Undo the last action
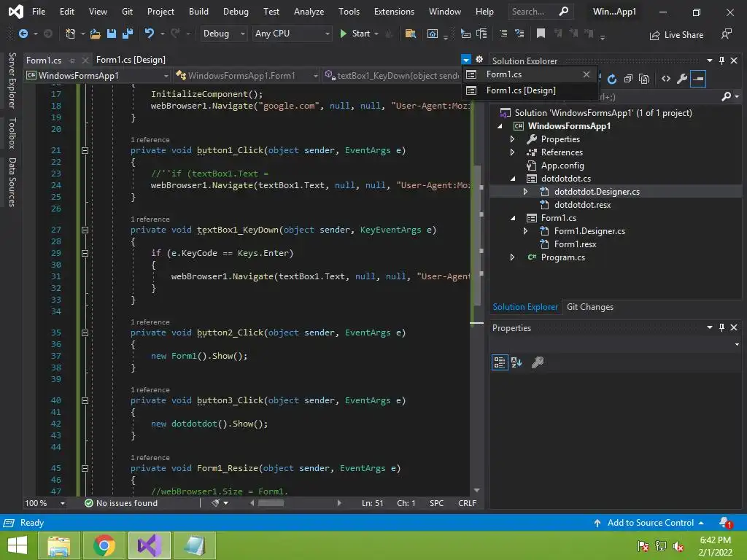The width and height of the screenshot is (747, 560). (149, 34)
